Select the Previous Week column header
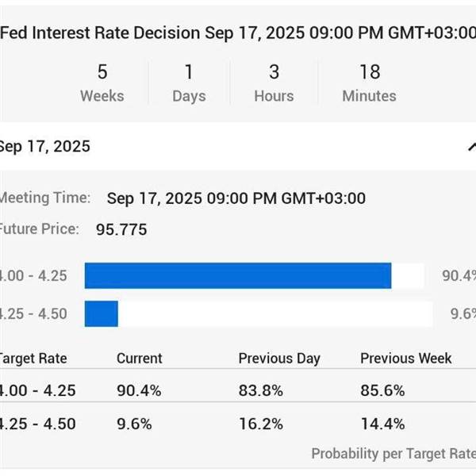The height and width of the screenshot is (476, 476). [405, 358]
